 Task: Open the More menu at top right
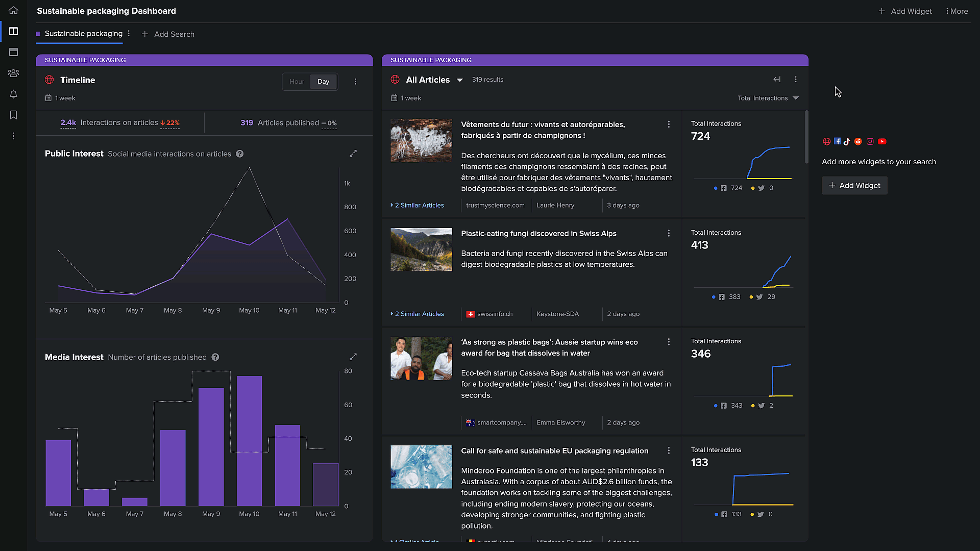(957, 11)
